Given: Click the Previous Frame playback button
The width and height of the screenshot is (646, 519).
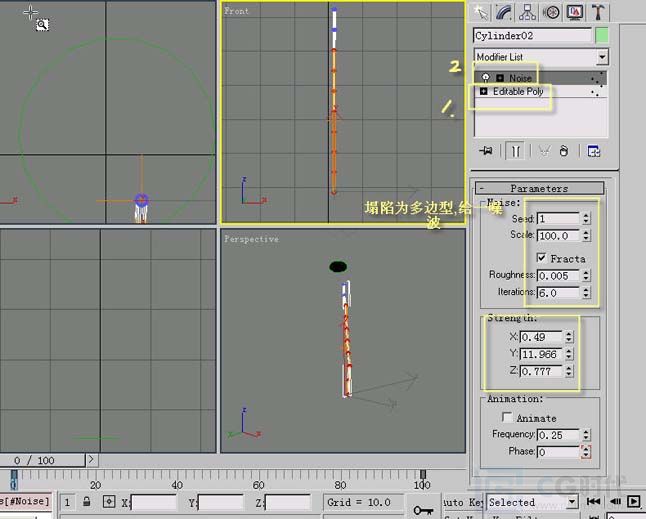Looking at the screenshot, I should (615, 502).
